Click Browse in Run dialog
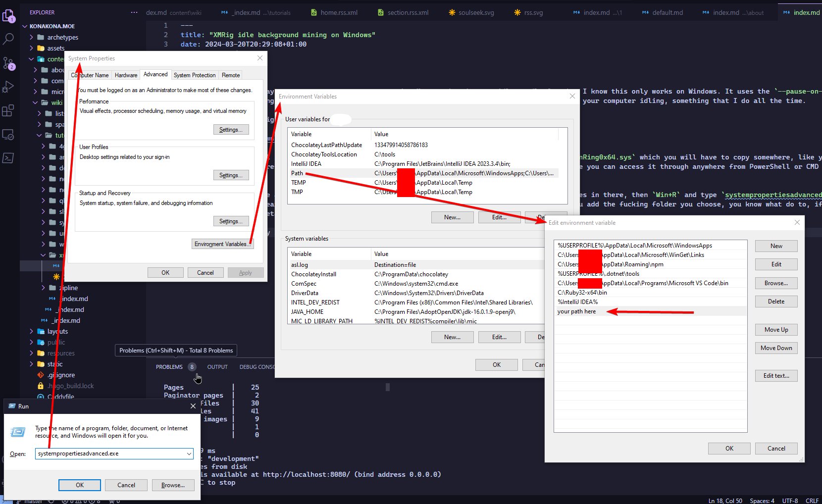Image resolution: width=822 pixels, height=504 pixels. click(x=173, y=485)
